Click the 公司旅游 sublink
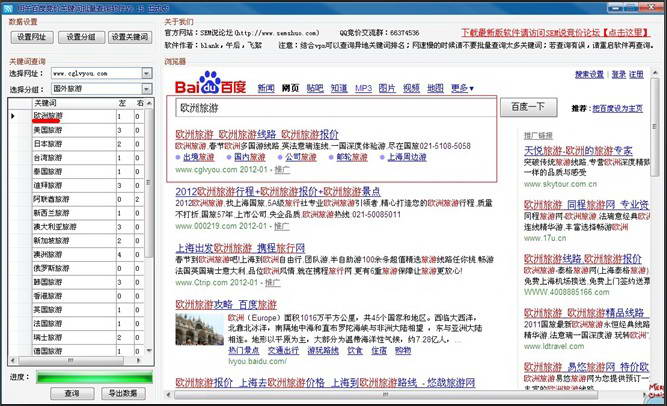Image resolution: width=667 pixels, height=406 pixels. 301,157
